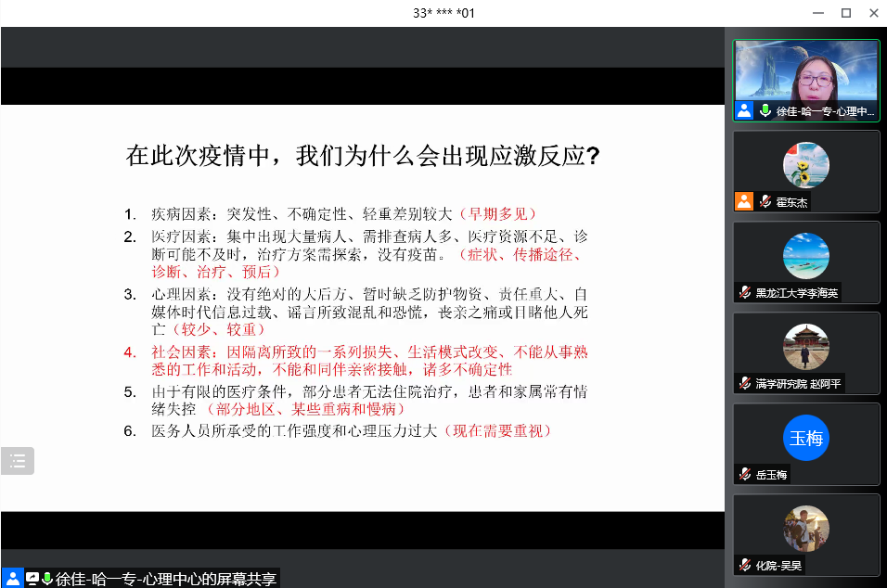
Task: Select 霍东杰 sunflower avatar
Action: coord(806,165)
